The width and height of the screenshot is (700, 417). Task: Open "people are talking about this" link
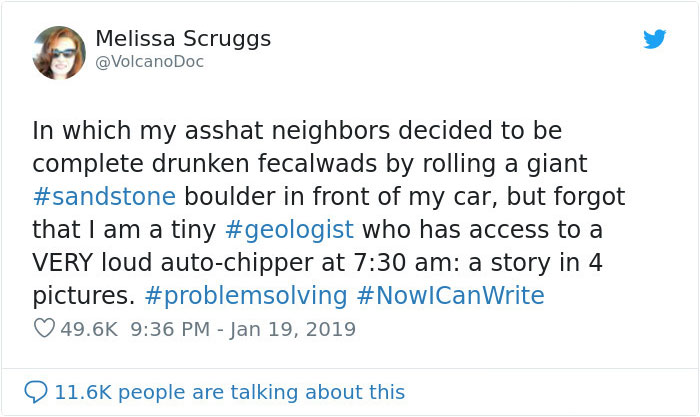pyautogui.click(x=263, y=392)
